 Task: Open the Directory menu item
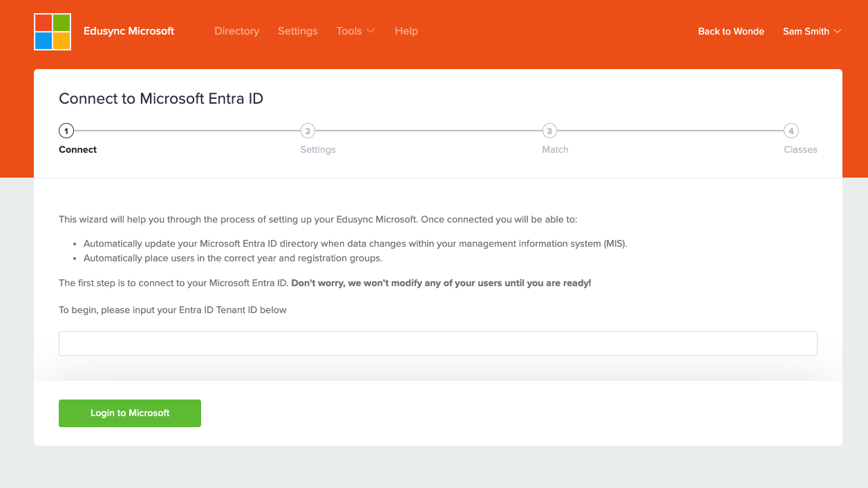[x=237, y=31]
